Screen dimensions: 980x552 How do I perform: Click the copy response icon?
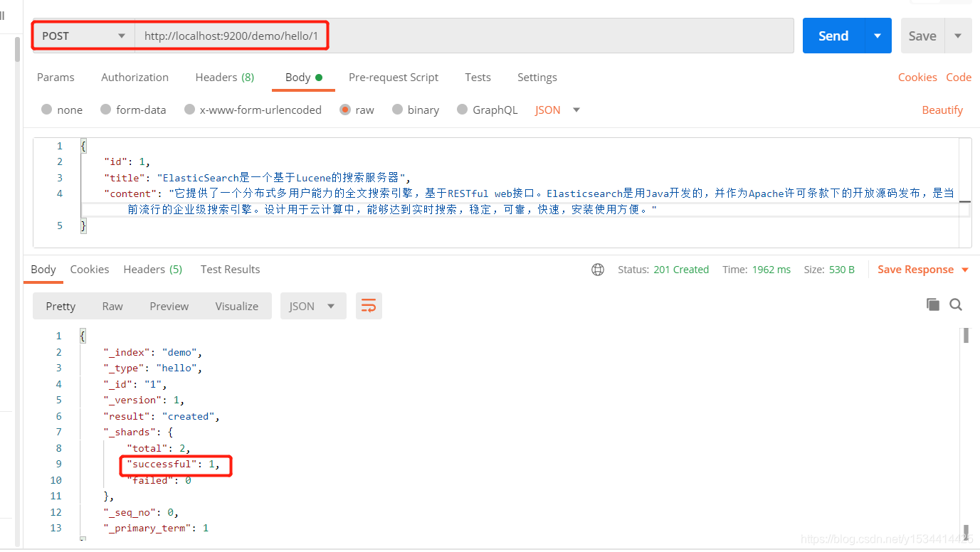click(933, 304)
